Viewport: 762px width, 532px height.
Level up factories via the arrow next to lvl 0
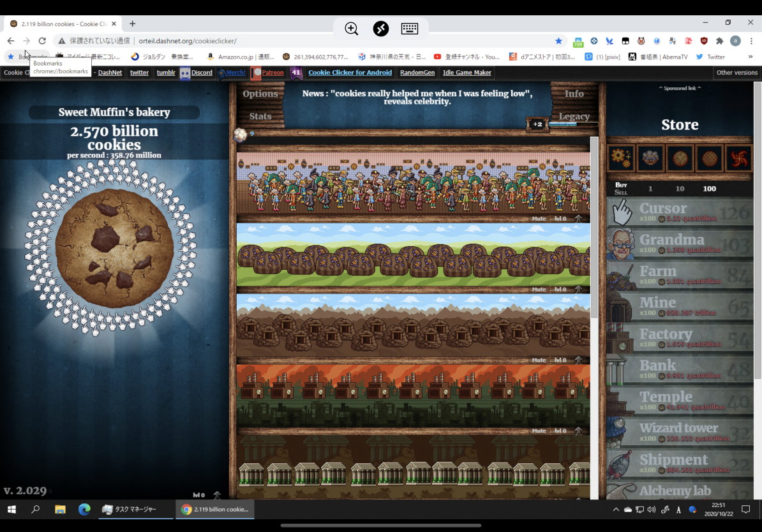click(578, 431)
